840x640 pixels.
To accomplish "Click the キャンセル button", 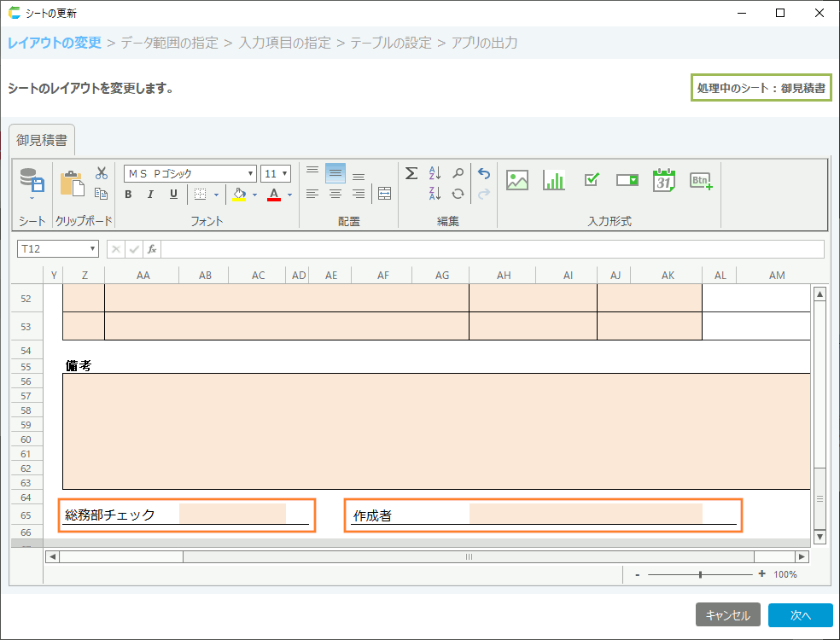I will coord(727,615).
